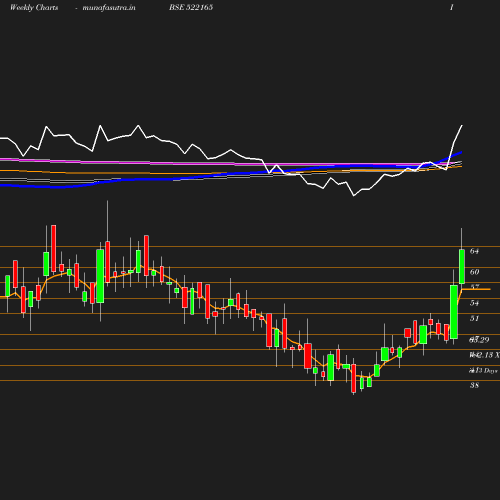Click the price axis label 54

point(474,303)
